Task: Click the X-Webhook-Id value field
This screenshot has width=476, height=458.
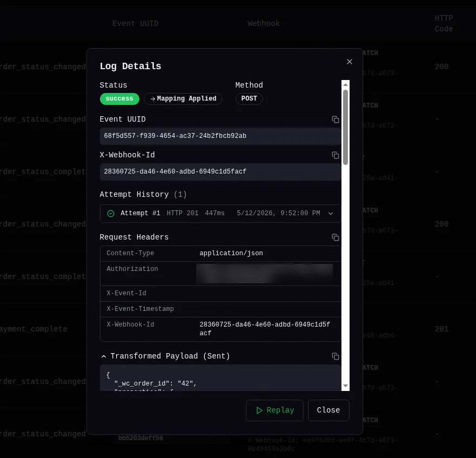Action: 220,172
